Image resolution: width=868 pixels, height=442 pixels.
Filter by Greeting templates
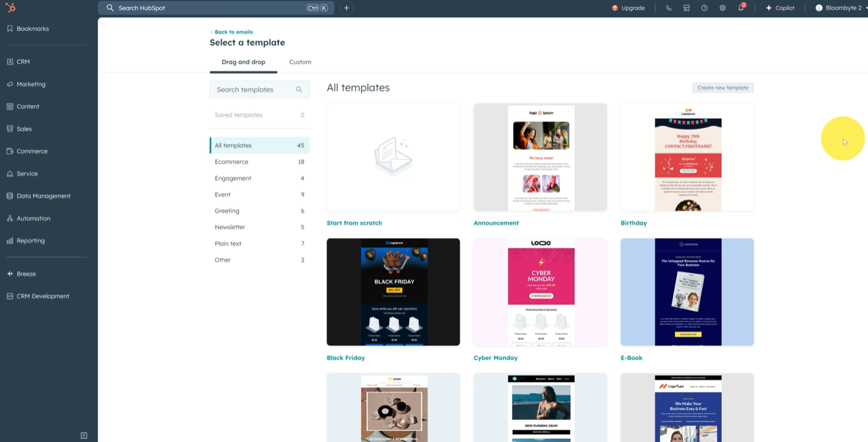(x=259, y=211)
